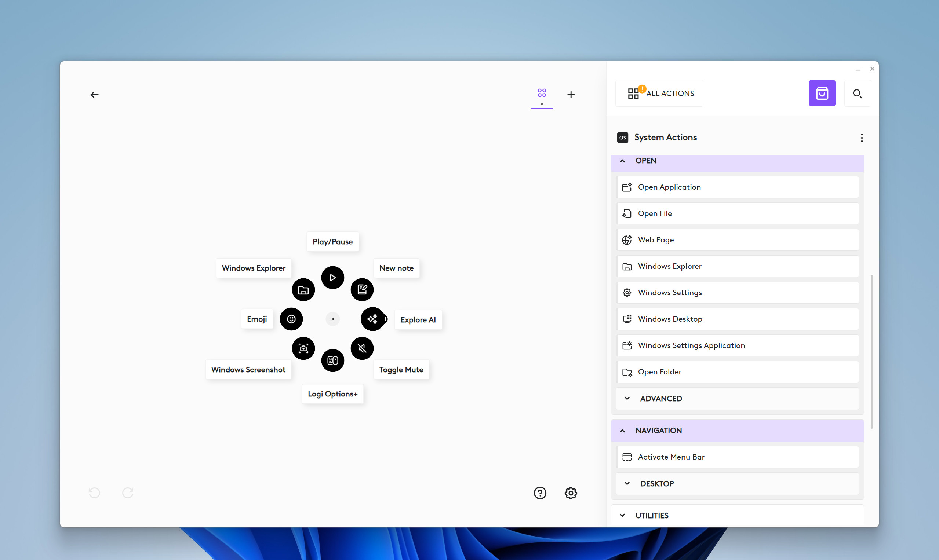Click the Logi Options+ ring icon
The height and width of the screenshot is (560, 939).
tap(333, 360)
